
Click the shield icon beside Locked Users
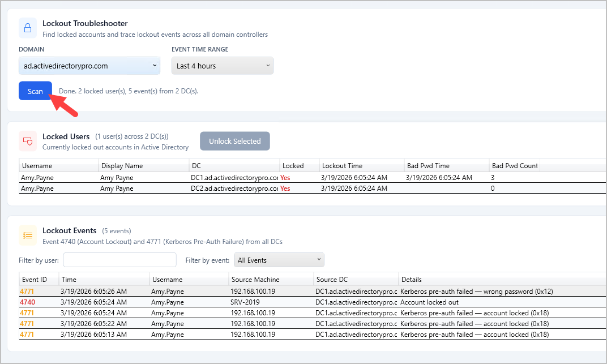click(28, 141)
